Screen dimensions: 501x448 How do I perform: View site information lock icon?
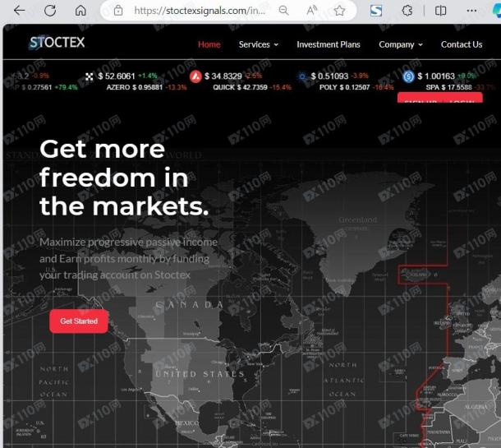(x=118, y=11)
